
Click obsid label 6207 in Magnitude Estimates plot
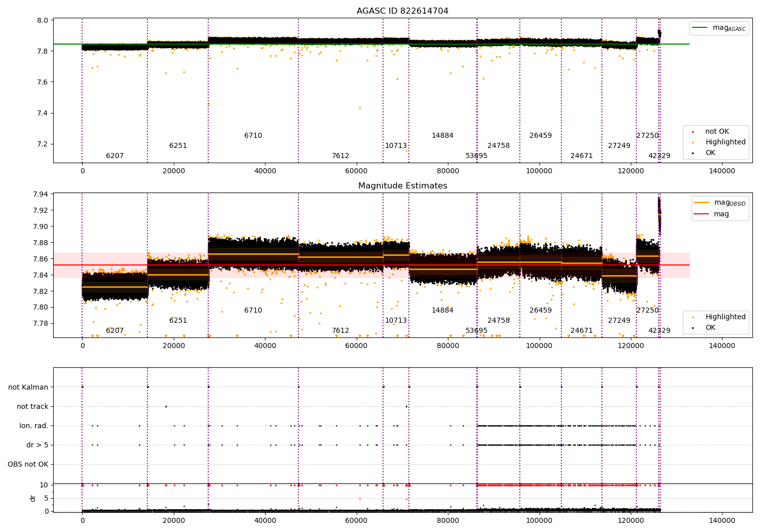(115, 331)
